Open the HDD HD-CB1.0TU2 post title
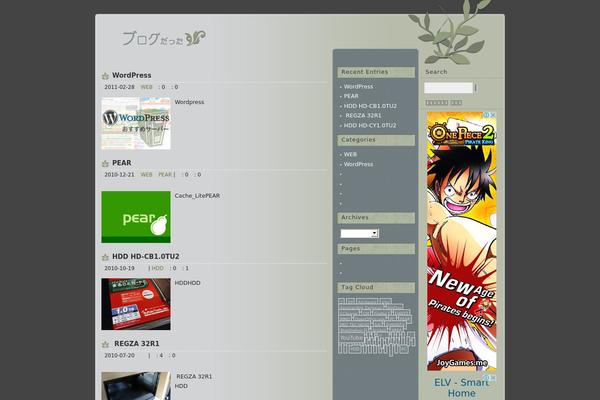This screenshot has width=600, height=400. (x=145, y=256)
